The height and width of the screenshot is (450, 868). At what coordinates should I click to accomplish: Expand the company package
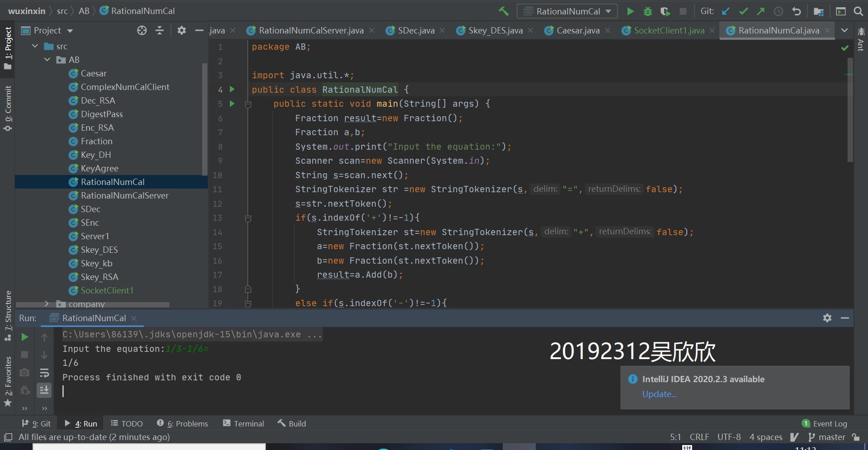click(47, 303)
